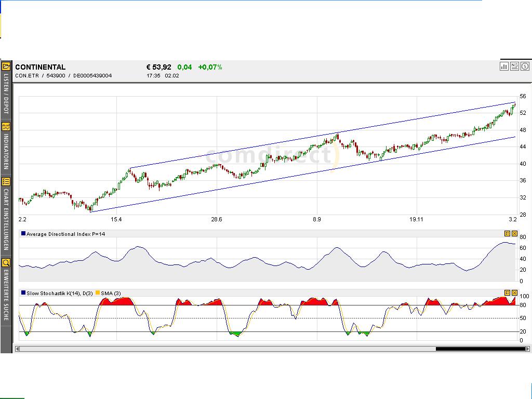Open settings icon of Slow Stochastik panel
Screen dimensions: 532x399
click(507, 292)
